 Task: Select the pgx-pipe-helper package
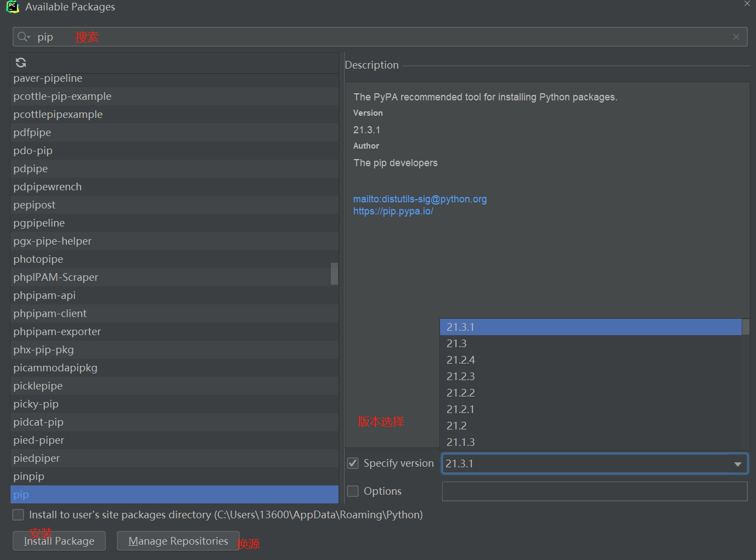pyautogui.click(x=174, y=241)
